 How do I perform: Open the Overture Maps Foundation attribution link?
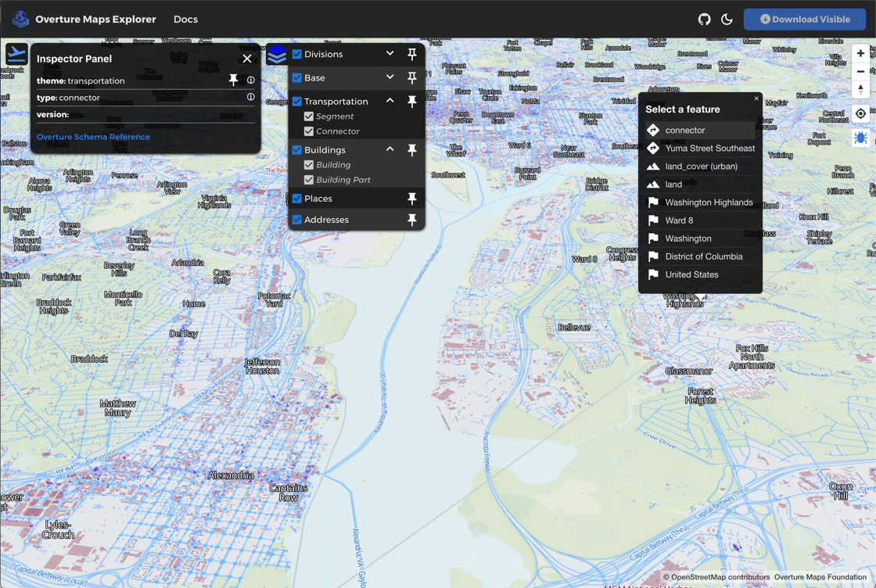click(x=820, y=577)
